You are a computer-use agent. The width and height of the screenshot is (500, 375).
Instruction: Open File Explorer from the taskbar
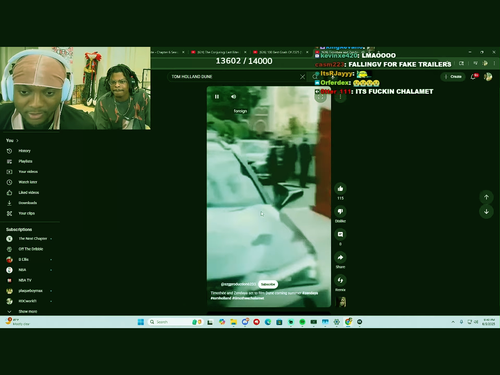[x=233, y=322]
